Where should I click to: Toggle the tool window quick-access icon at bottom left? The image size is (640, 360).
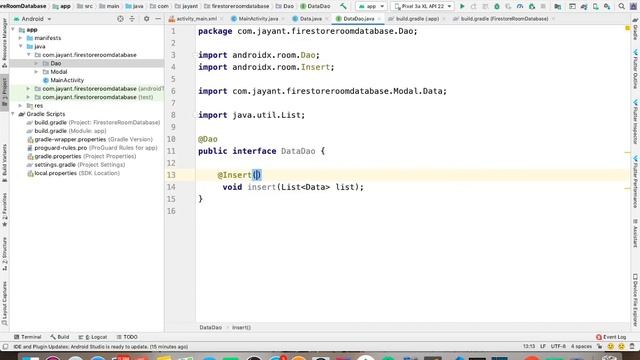(x=5, y=347)
